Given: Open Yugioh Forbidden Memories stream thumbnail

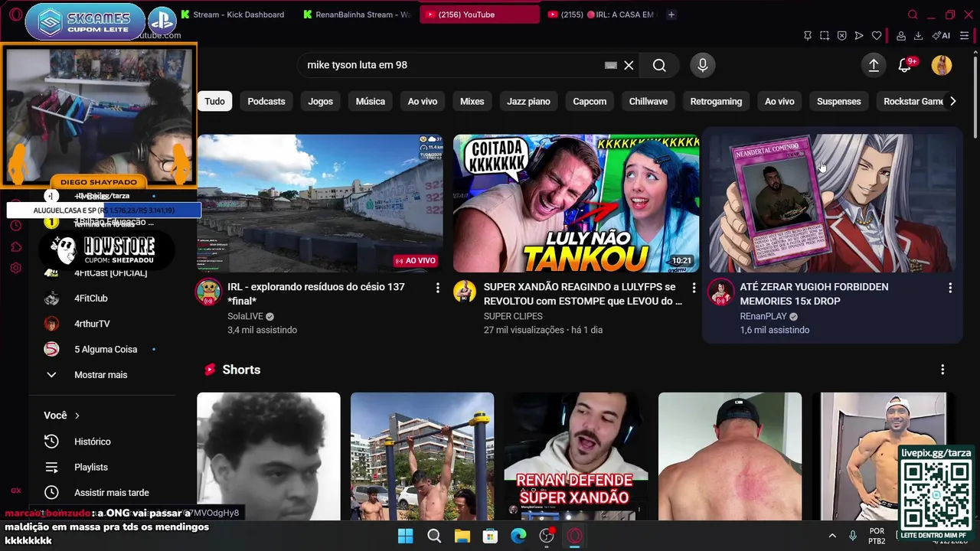Looking at the screenshot, I should point(832,204).
